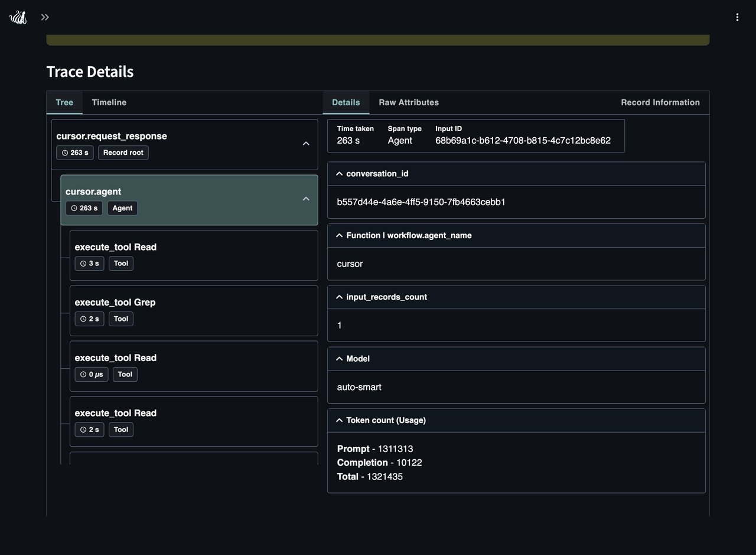Click the Span type Agent value
Viewport: 756px width, 555px height.
(400, 141)
